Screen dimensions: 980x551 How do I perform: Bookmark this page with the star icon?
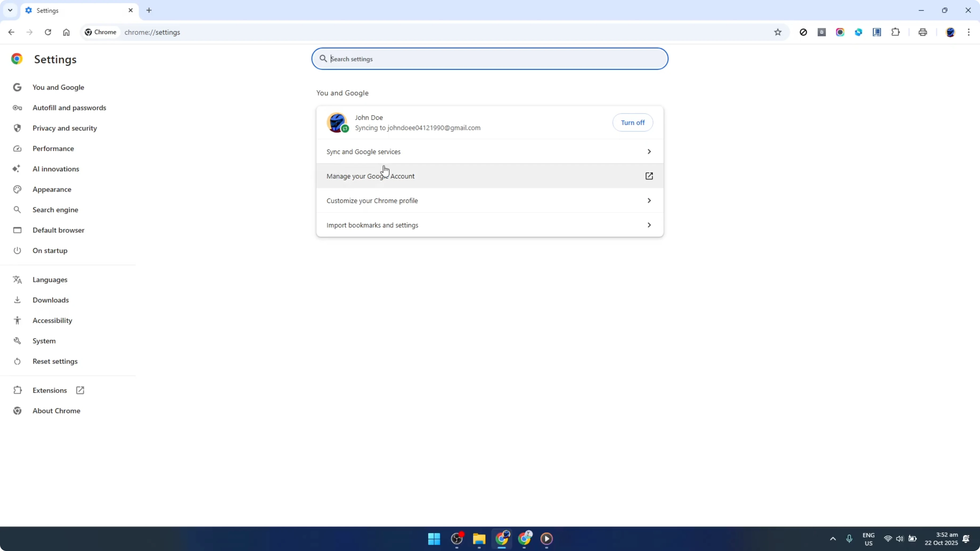778,32
